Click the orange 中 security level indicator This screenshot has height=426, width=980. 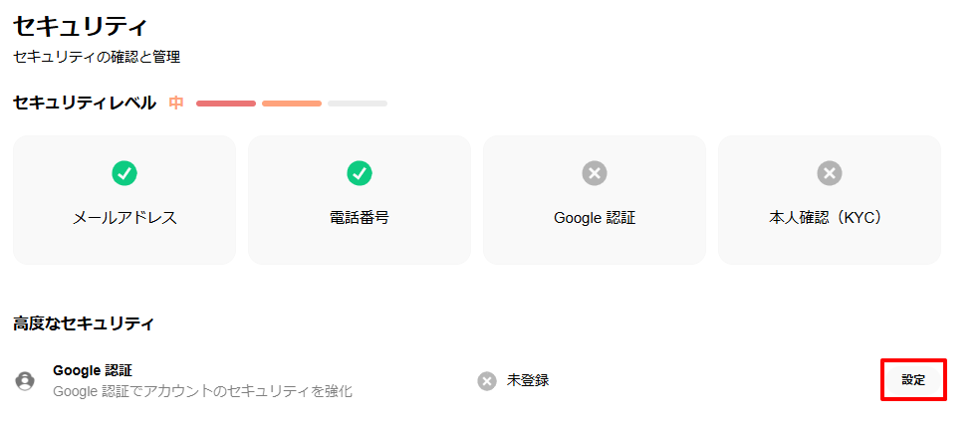click(x=176, y=103)
